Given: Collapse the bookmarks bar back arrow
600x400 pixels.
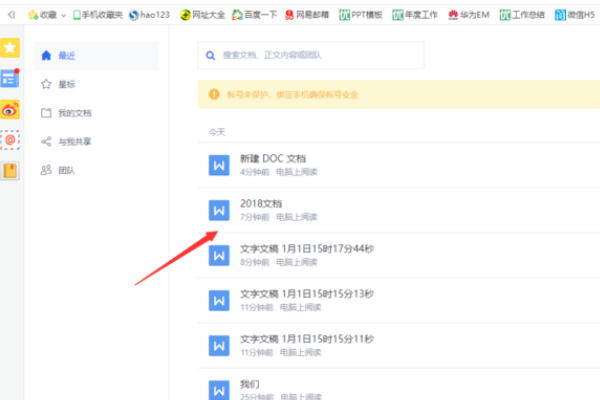Looking at the screenshot, I should click(11, 15).
